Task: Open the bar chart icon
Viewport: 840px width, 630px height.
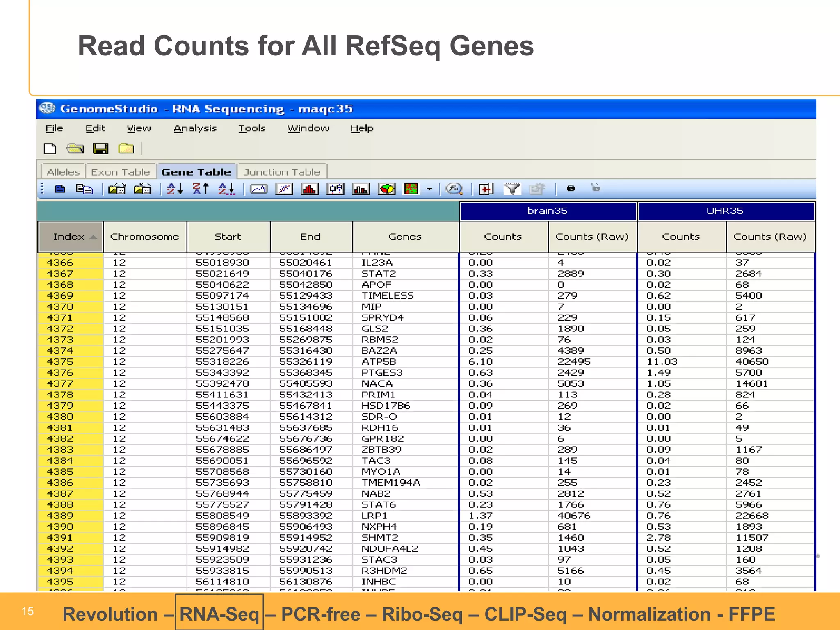Action: coord(361,189)
